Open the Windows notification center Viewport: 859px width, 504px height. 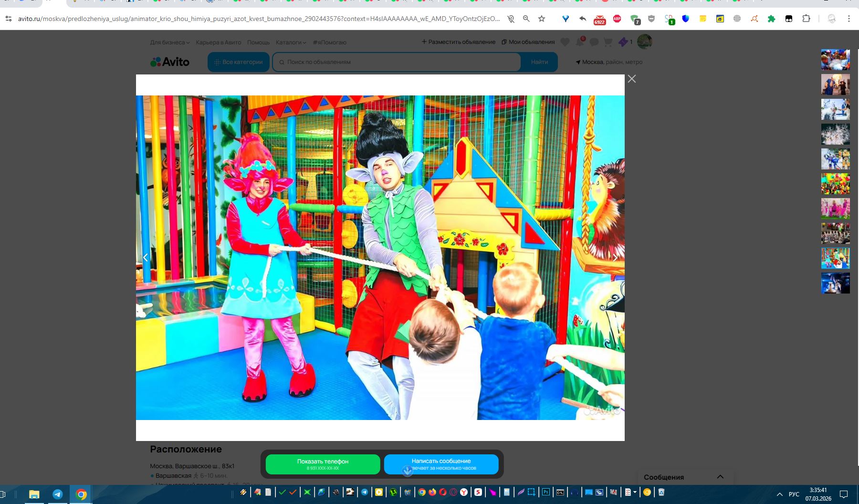click(x=844, y=494)
